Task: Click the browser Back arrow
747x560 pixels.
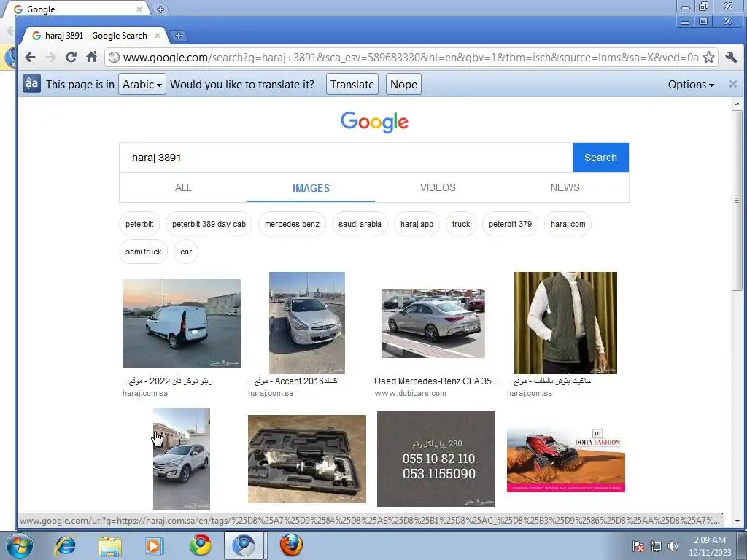Action: tap(31, 58)
